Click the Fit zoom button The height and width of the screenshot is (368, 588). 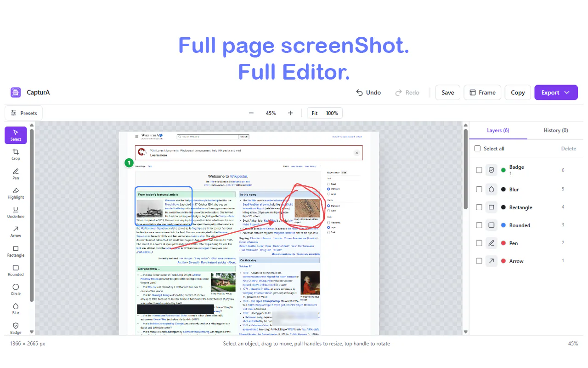[315, 113]
